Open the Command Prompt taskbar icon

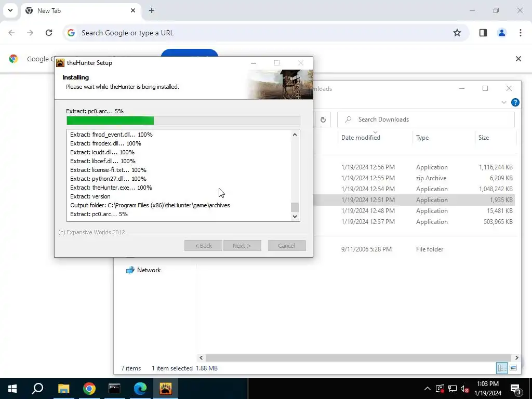click(114, 389)
